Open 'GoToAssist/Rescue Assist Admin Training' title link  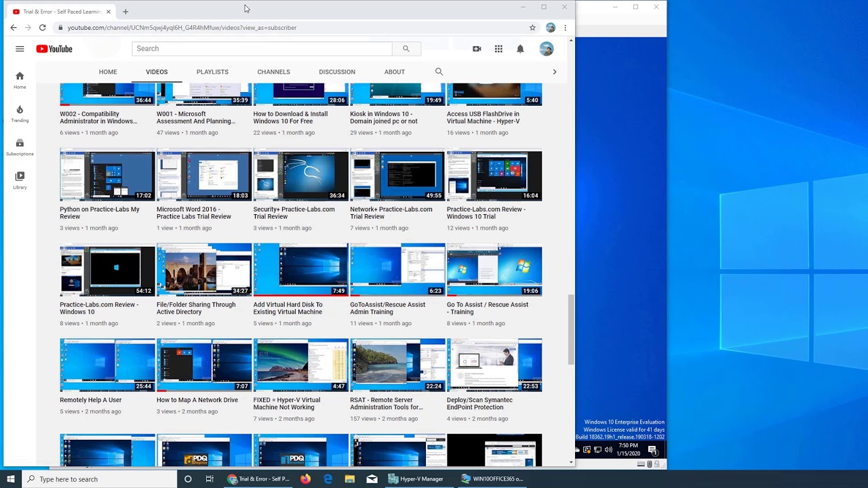click(x=387, y=308)
